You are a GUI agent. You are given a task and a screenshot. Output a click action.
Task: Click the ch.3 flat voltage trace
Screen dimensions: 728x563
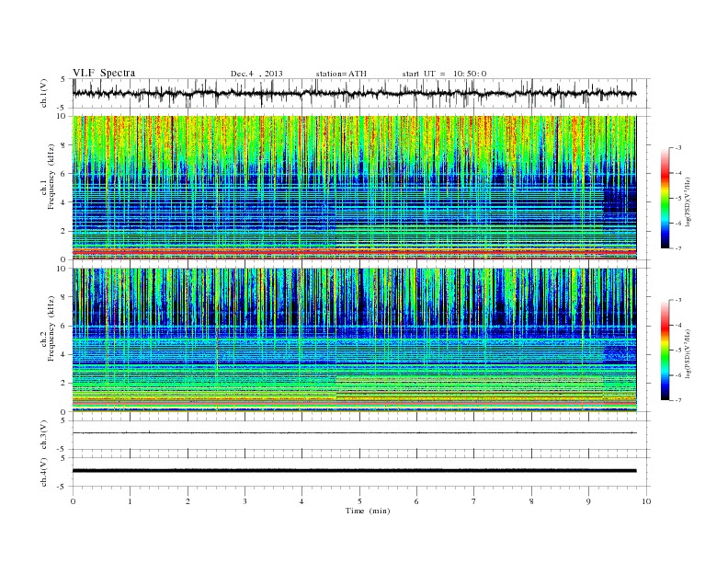pos(354,433)
